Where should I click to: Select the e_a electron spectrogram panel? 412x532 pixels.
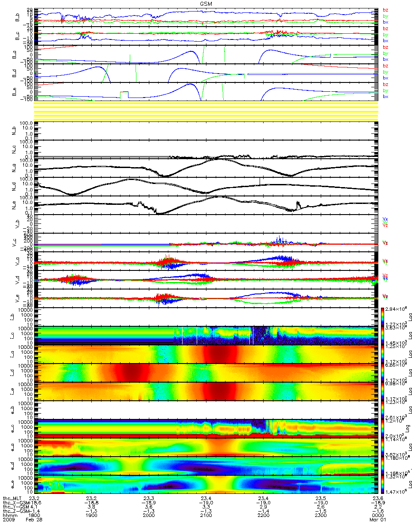point(206,447)
